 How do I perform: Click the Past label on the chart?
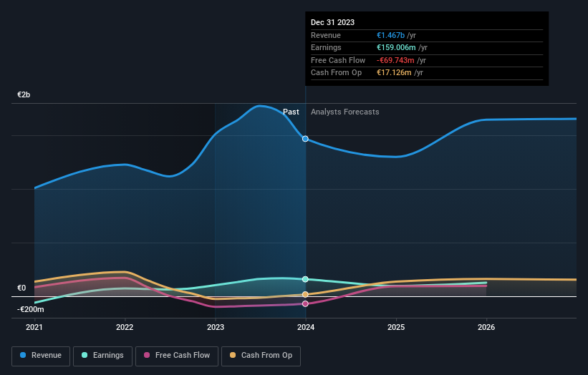coord(291,112)
